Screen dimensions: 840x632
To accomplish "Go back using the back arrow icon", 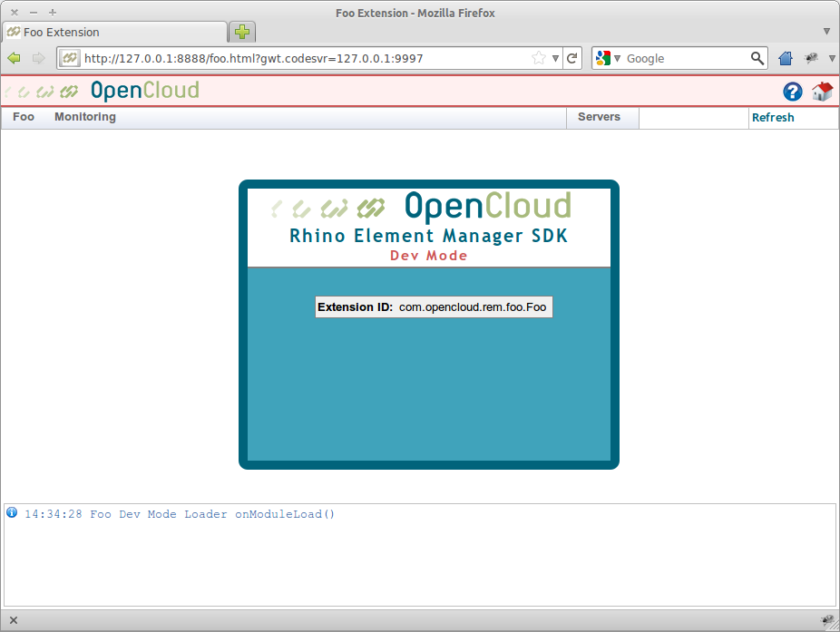I will pos(15,57).
